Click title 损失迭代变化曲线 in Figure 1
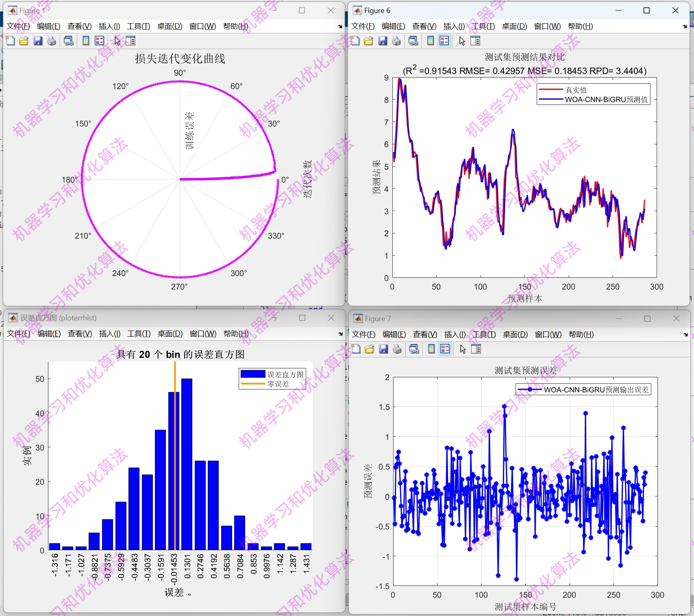This screenshot has height=616, width=694. pos(180,59)
